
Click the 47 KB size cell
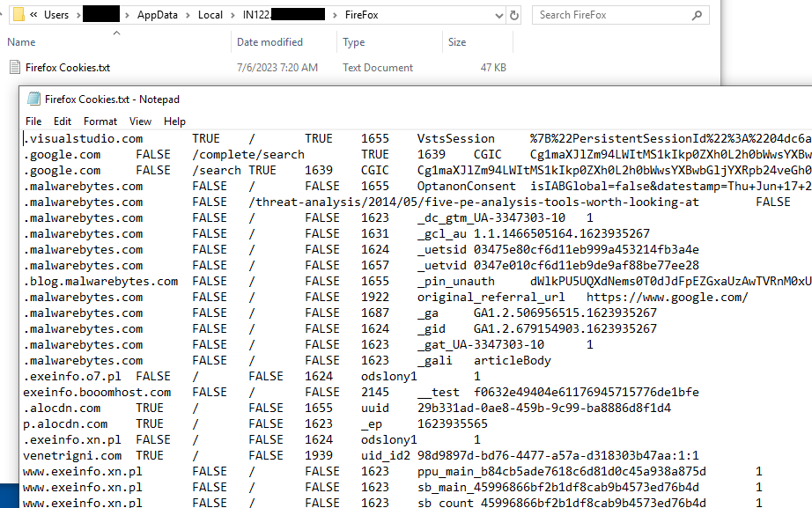point(493,67)
